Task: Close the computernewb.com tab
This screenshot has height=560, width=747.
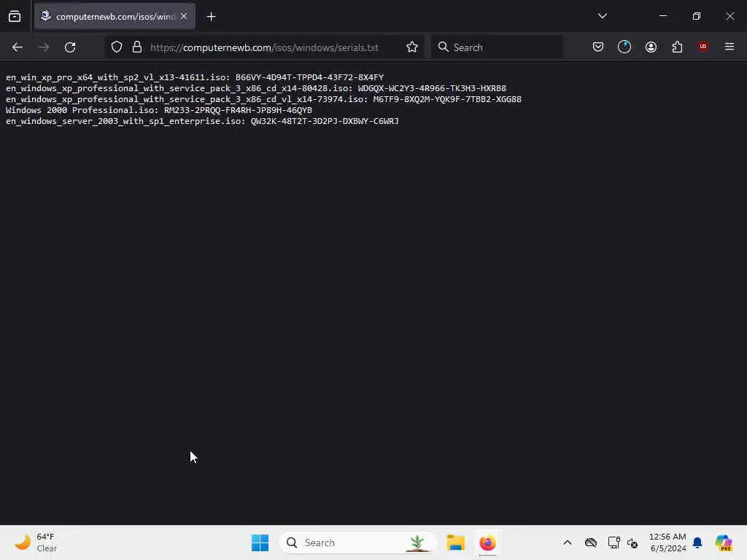Action: tap(184, 17)
